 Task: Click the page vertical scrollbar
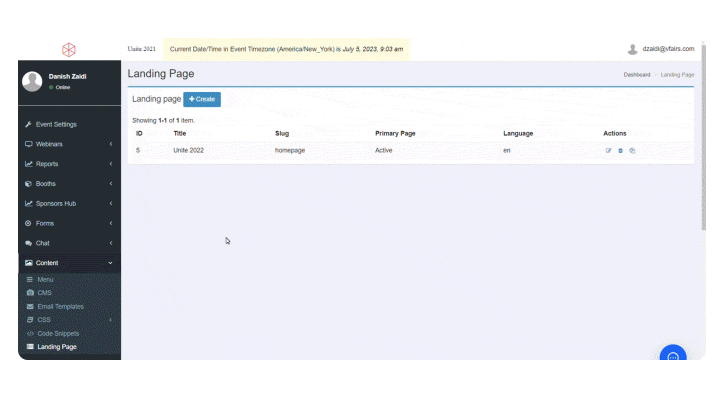coord(703,137)
